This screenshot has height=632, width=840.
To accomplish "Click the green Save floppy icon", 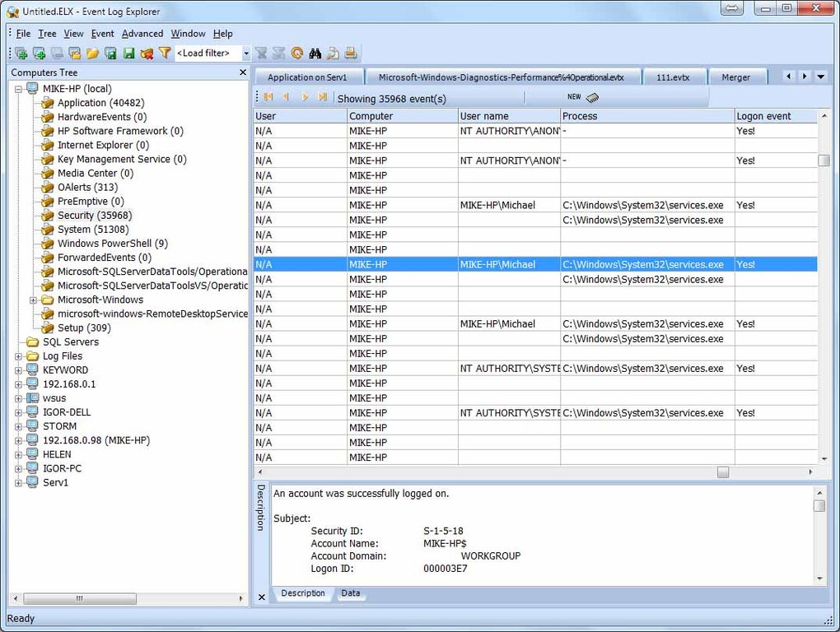I will click(x=128, y=53).
